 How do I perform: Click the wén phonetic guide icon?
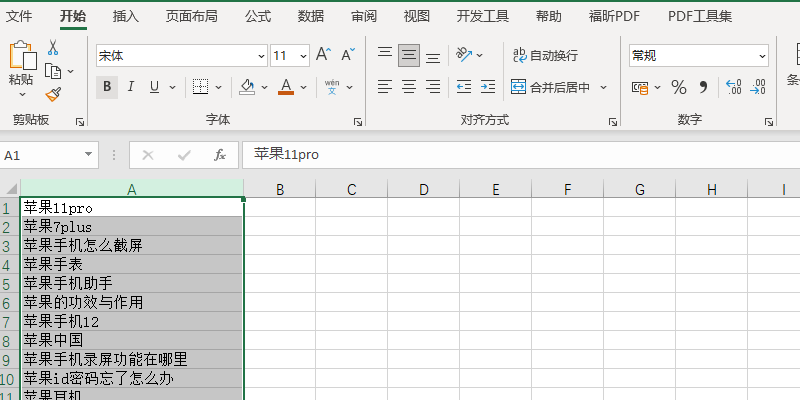coord(332,87)
